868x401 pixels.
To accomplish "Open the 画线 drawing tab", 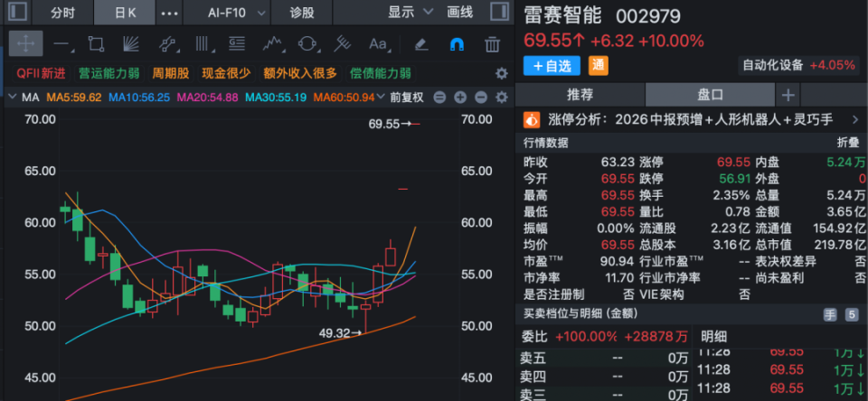I will 460,12.
